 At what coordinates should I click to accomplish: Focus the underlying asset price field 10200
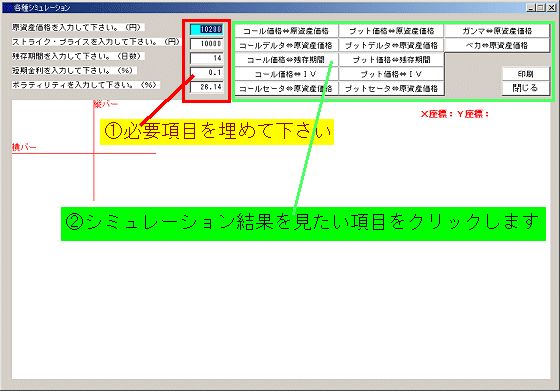pyautogui.click(x=206, y=29)
